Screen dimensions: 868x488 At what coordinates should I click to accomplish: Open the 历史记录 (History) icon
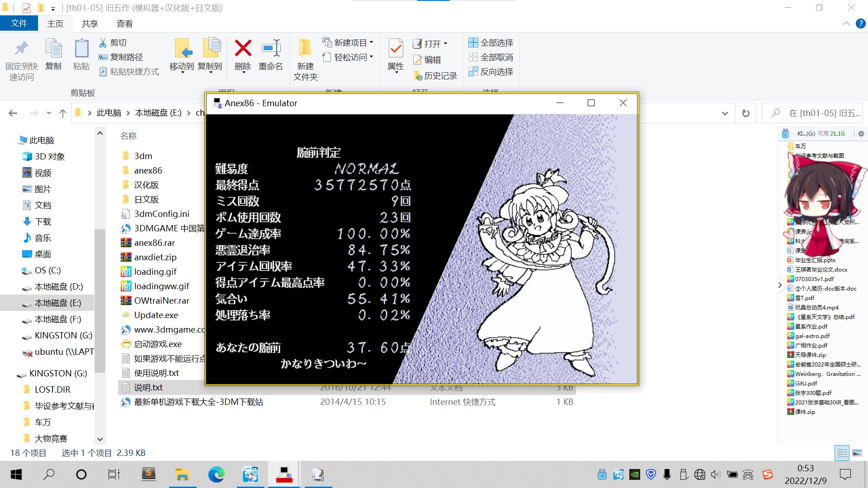pyautogui.click(x=435, y=75)
